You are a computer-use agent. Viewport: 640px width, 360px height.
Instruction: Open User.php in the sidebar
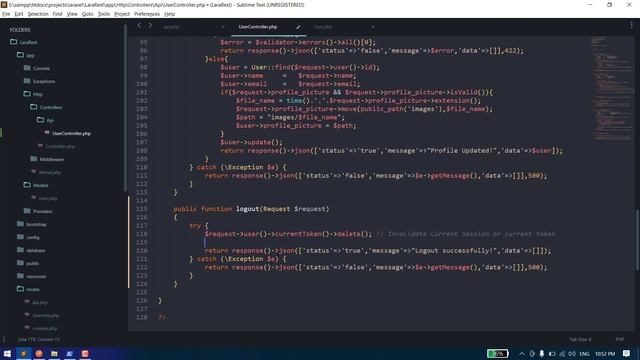[48, 198]
